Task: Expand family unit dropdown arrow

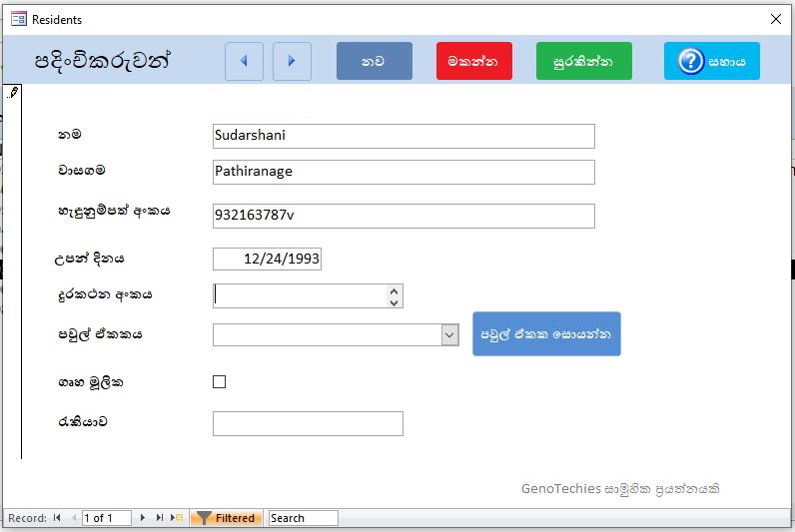Action: [x=449, y=335]
